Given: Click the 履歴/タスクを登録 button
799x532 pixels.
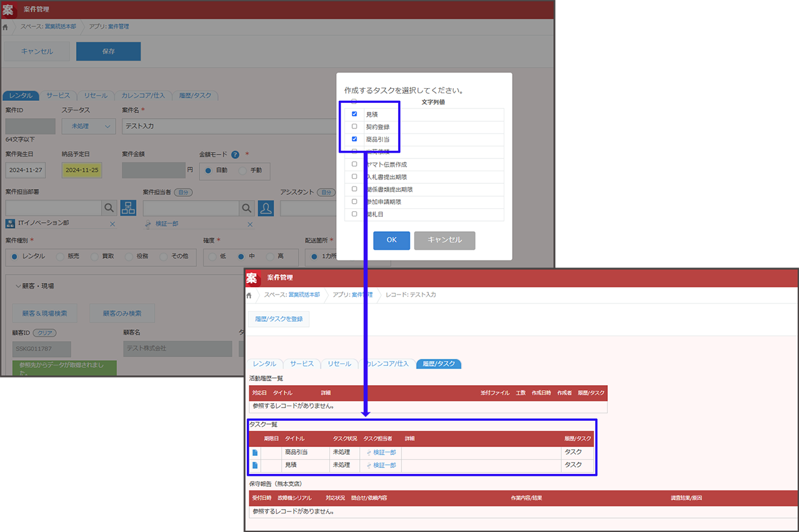Looking at the screenshot, I should [279, 319].
